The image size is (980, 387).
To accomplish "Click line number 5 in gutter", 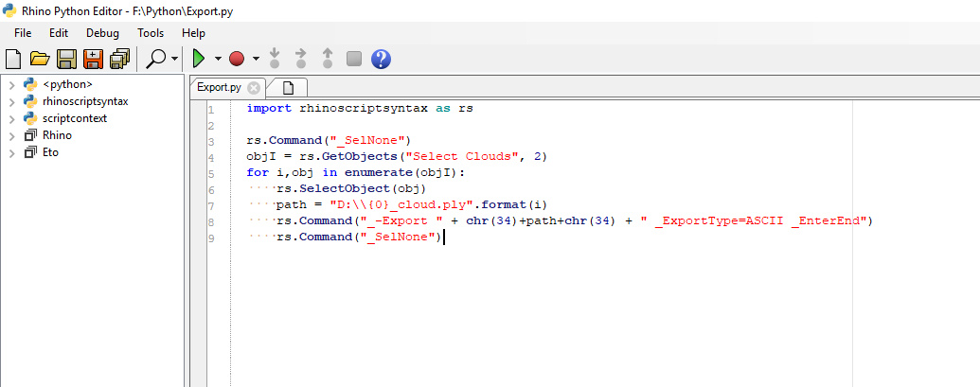I will coord(210,173).
